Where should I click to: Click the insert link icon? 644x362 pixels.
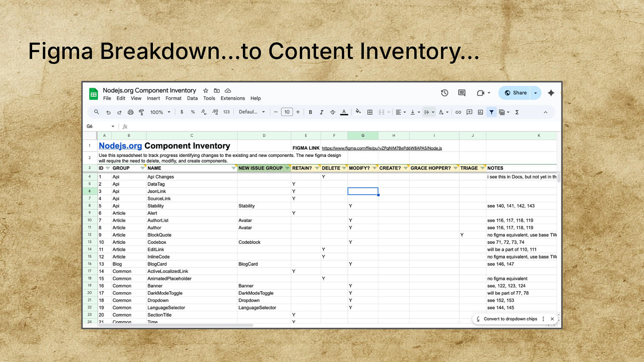point(458,112)
